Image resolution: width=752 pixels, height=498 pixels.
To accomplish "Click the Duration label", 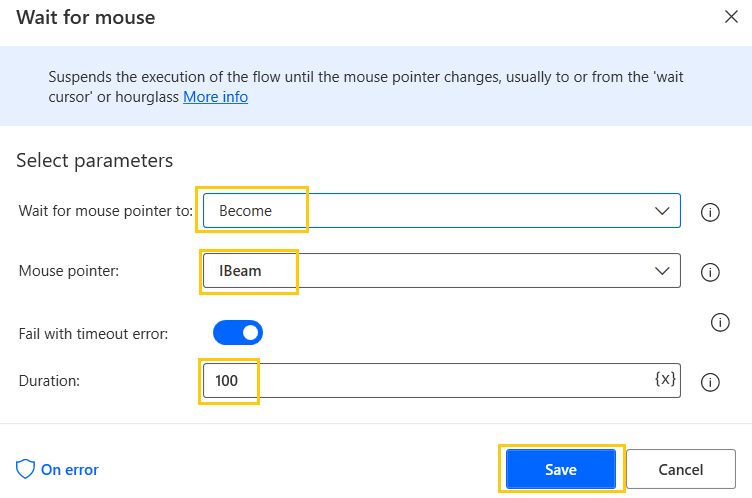I will point(48,381).
